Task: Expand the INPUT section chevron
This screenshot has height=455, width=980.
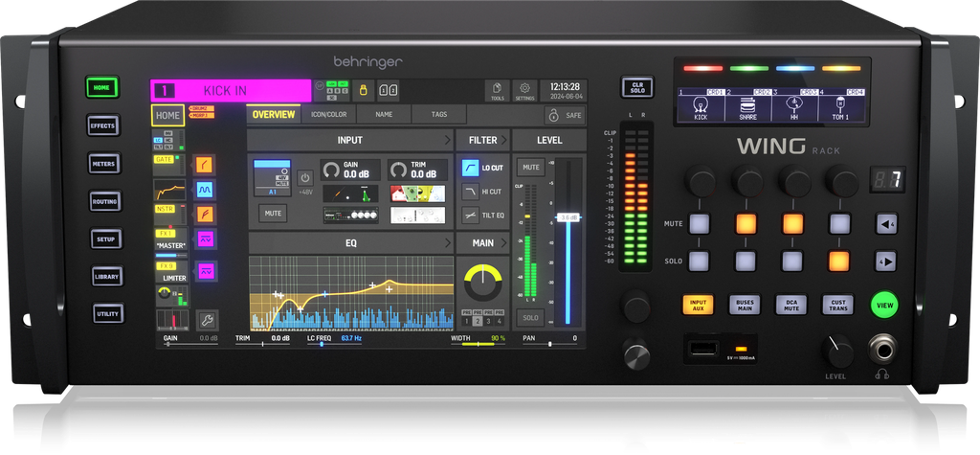Action: [x=446, y=140]
